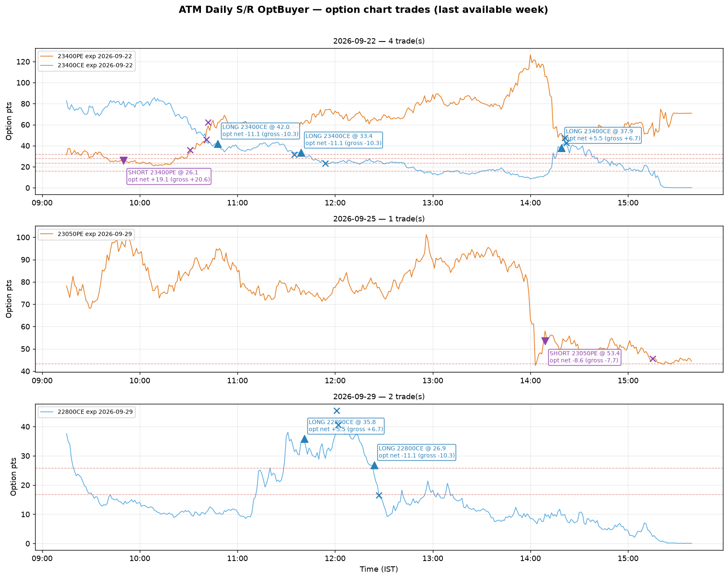The image size is (728, 579).
Task: Click the blue entry triangle for LONG 22800CE @ 26.9
Action: [374, 465]
